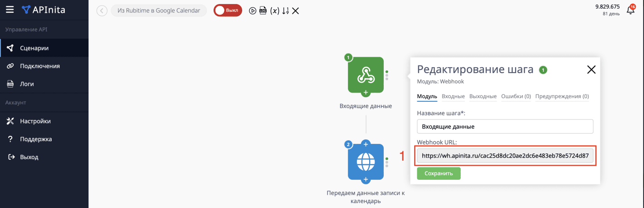Select the blue globe HTTP step node
The image size is (644, 208).
tap(366, 162)
